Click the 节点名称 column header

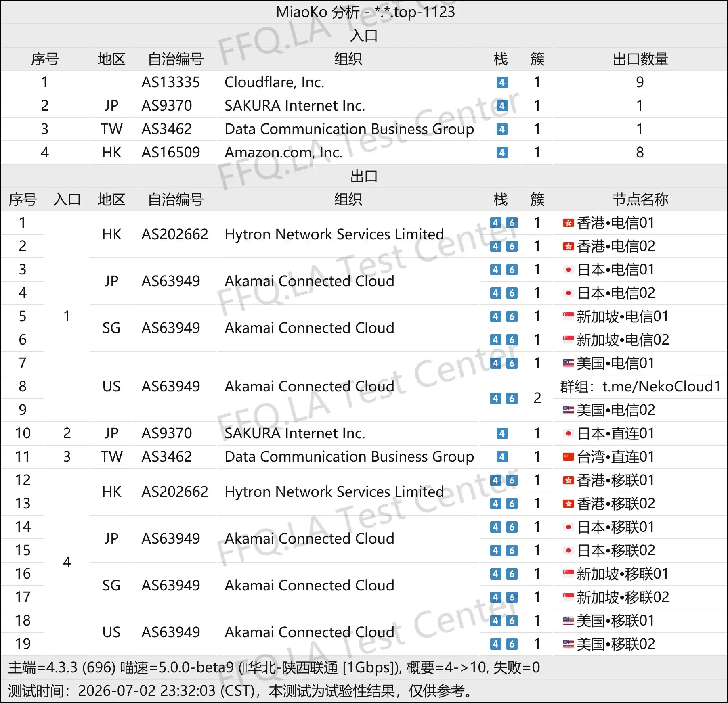click(640, 199)
